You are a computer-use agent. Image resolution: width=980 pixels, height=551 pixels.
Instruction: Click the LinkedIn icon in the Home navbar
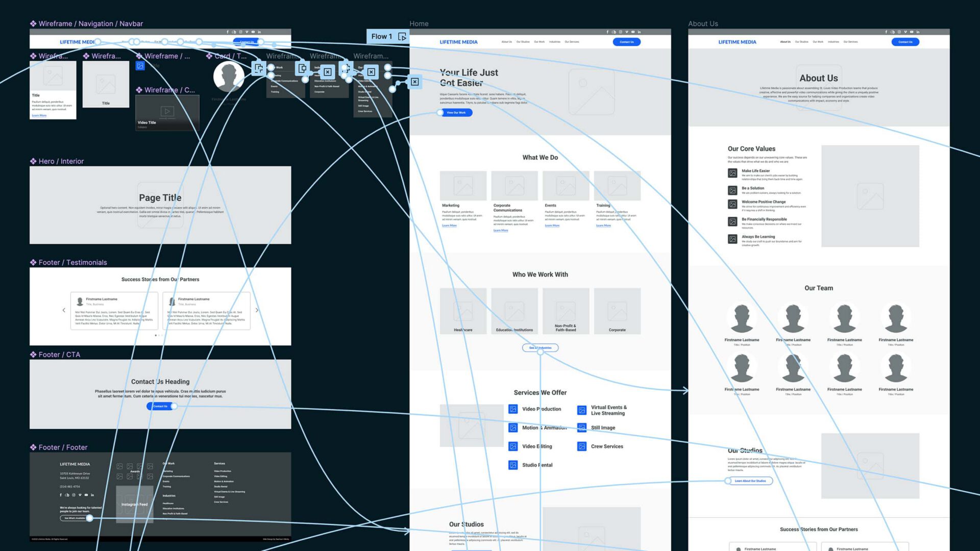(639, 32)
